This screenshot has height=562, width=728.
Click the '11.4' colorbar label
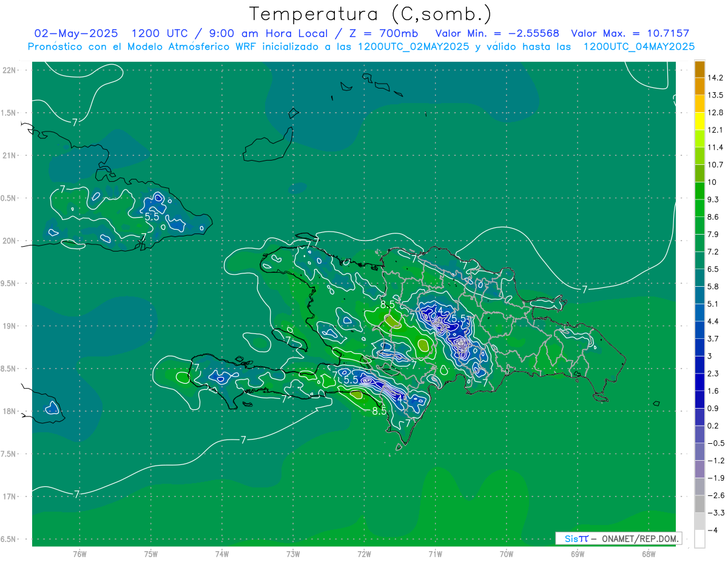[715, 147]
